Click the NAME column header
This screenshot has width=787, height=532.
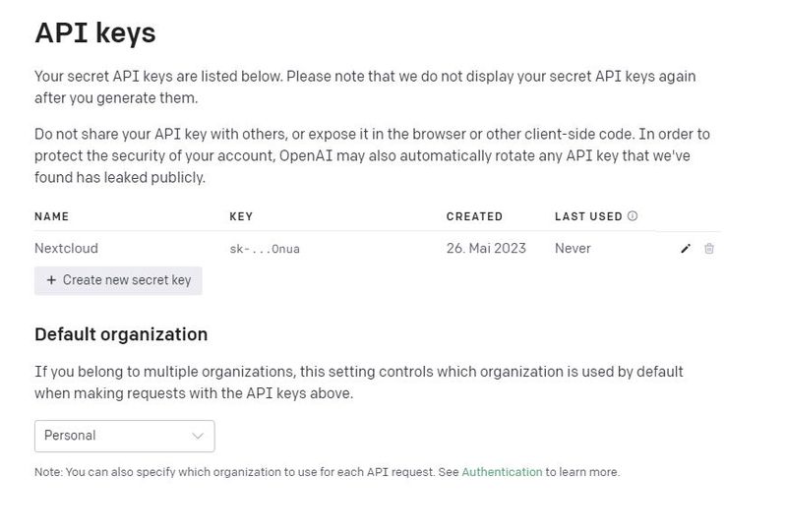[x=52, y=216]
